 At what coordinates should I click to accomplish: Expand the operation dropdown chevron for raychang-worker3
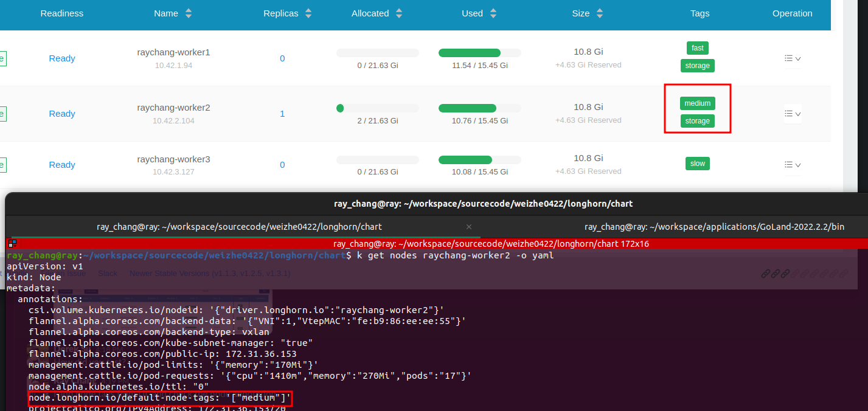tap(797, 164)
